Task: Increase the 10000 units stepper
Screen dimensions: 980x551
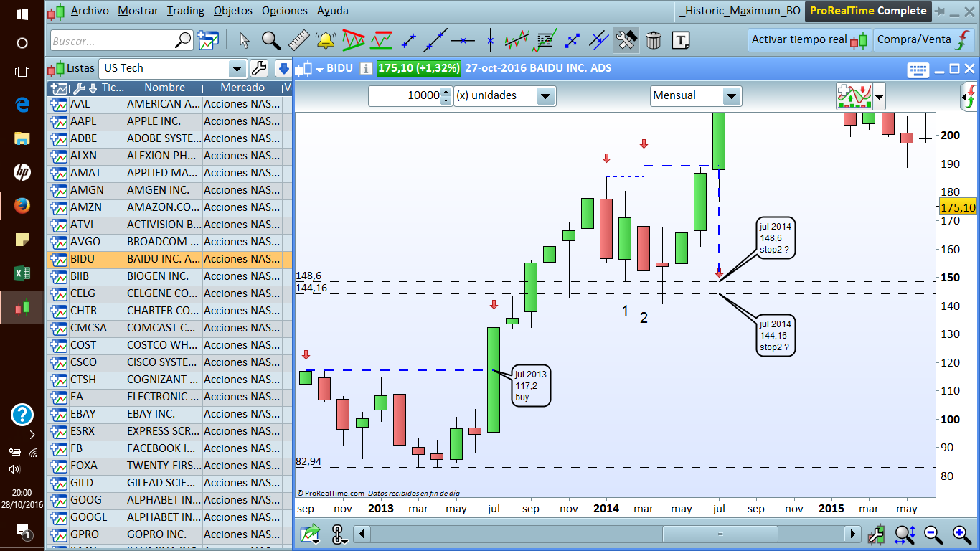Action: point(446,92)
